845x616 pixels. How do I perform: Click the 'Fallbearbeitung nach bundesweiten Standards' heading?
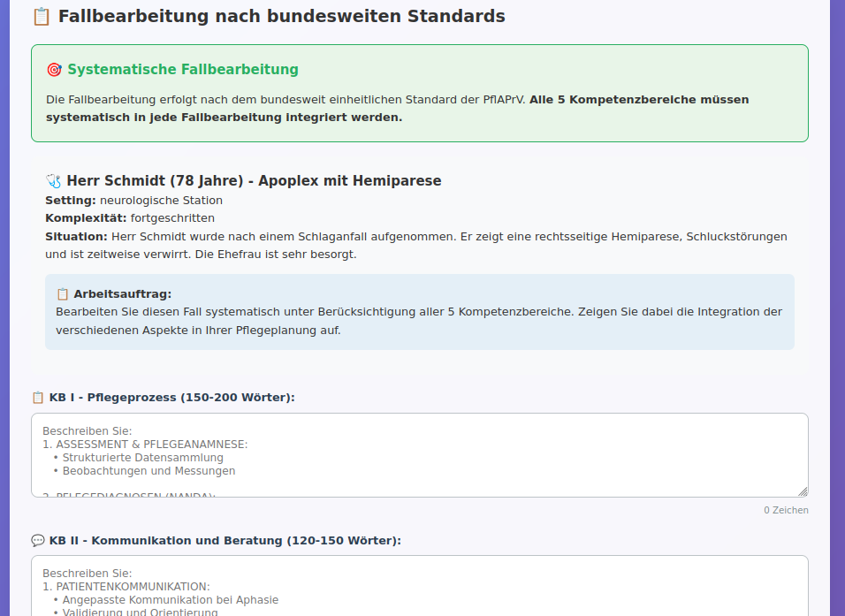(281, 17)
